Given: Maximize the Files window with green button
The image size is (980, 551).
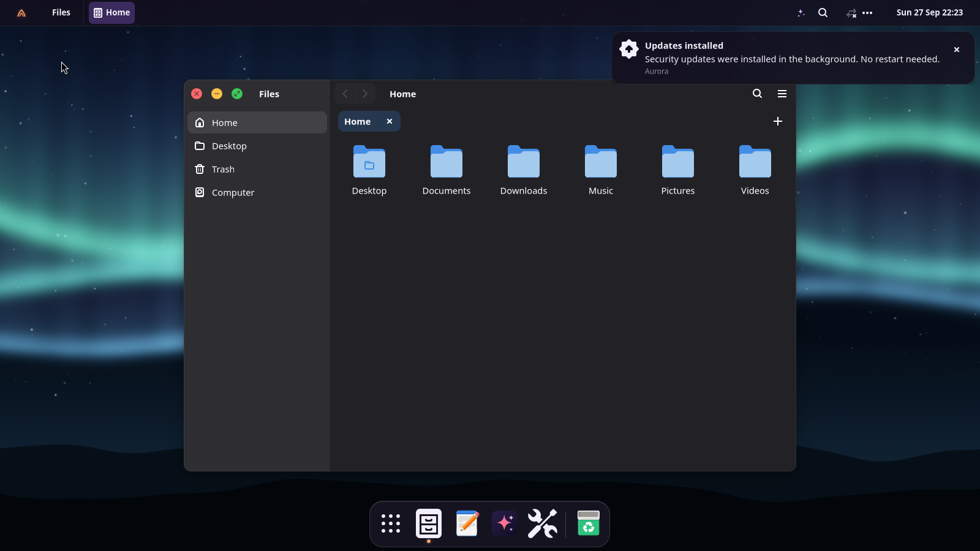Looking at the screenshot, I should [237, 94].
